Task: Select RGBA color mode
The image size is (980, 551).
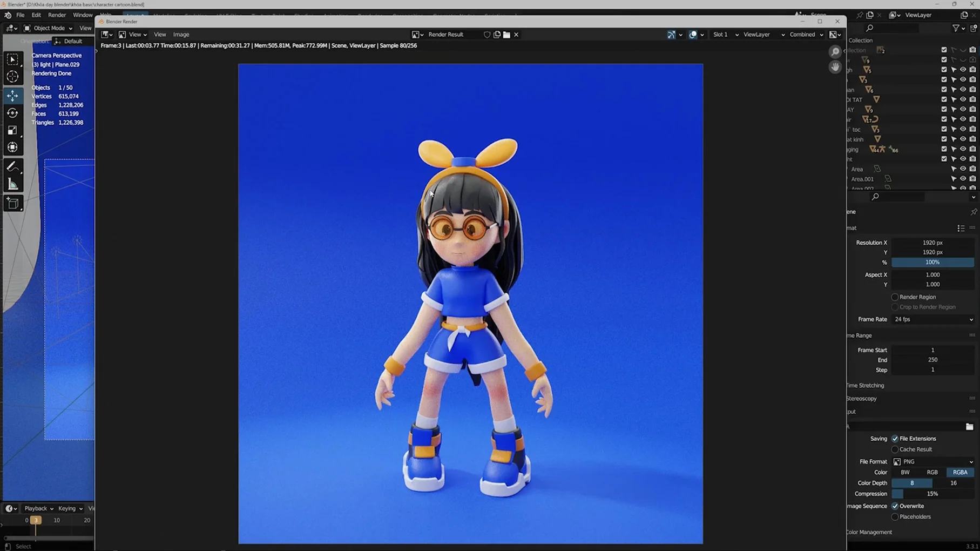Action: tap(960, 473)
